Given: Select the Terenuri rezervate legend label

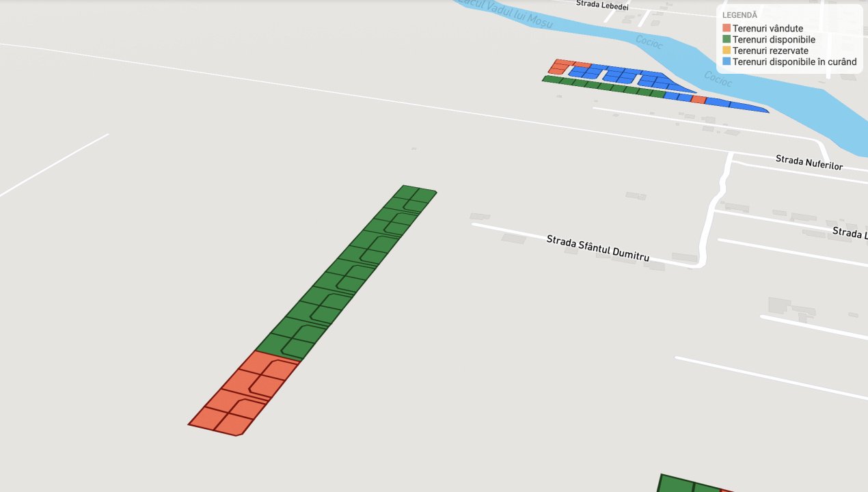Looking at the screenshot, I should coord(770,51).
